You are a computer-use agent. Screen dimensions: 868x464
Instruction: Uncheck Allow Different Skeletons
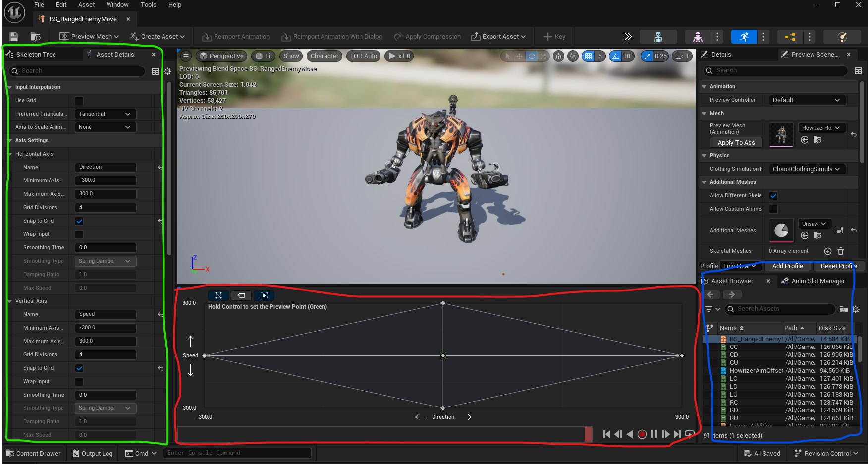coord(773,196)
